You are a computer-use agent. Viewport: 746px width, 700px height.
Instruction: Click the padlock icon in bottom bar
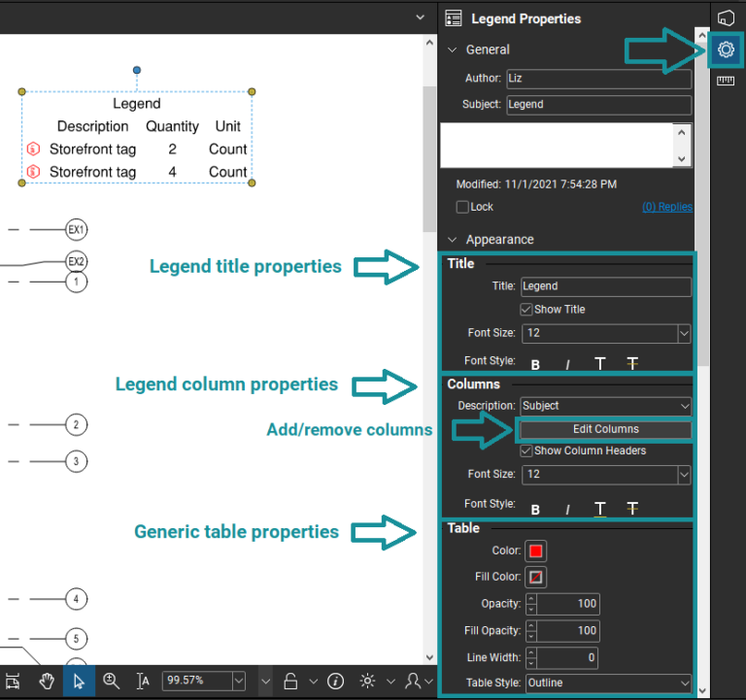(290, 681)
